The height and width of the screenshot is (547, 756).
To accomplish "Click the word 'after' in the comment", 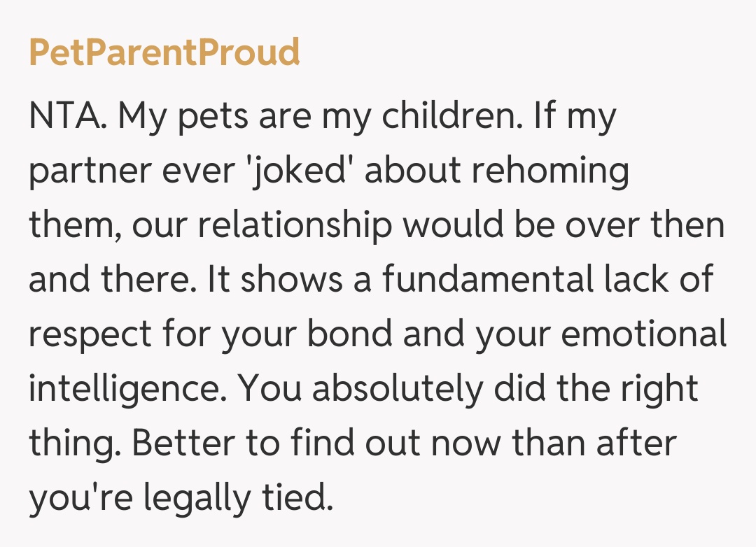I will (x=638, y=443).
